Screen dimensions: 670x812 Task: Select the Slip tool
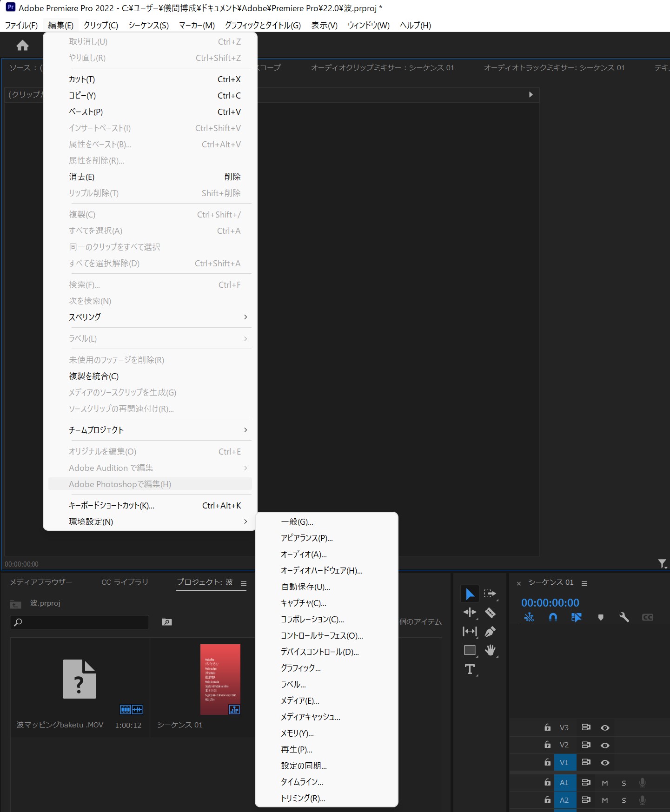(x=470, y=632)
